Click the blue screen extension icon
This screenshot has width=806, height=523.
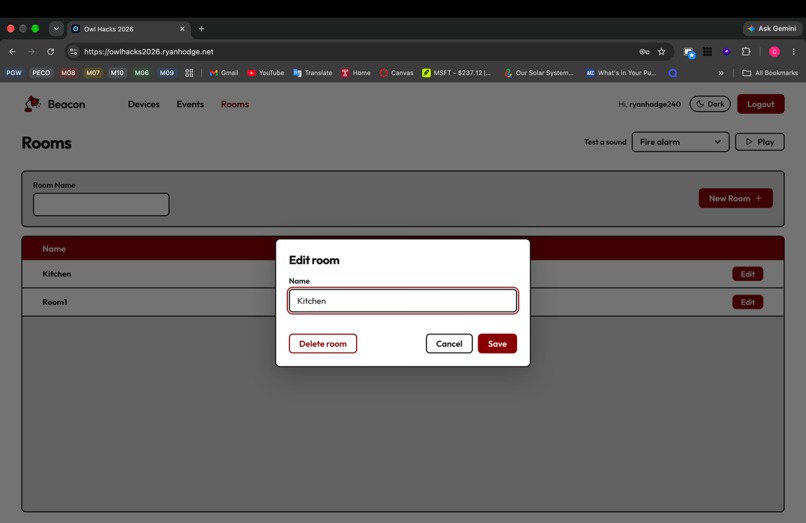coord(689,52)
